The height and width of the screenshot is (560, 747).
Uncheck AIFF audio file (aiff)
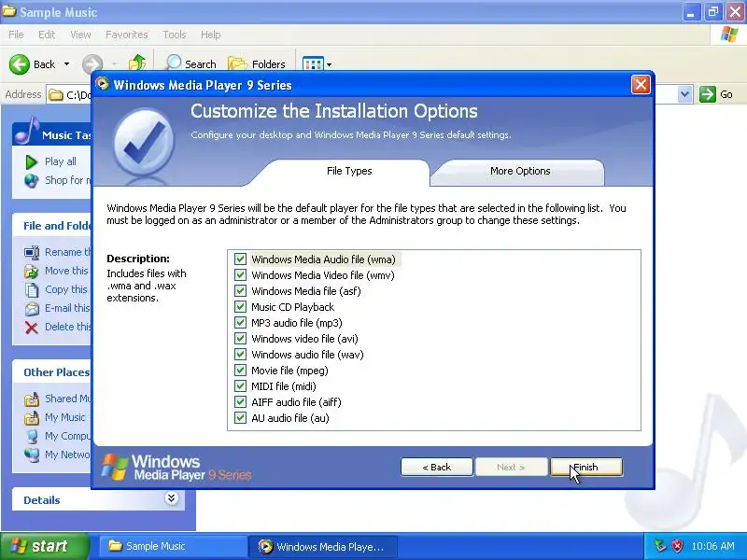tap(240, 402)
